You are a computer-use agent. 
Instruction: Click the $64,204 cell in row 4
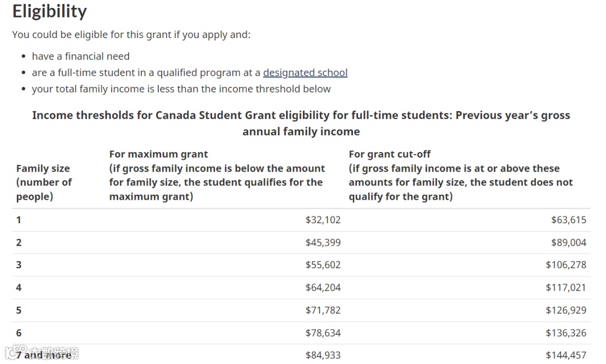323,288
